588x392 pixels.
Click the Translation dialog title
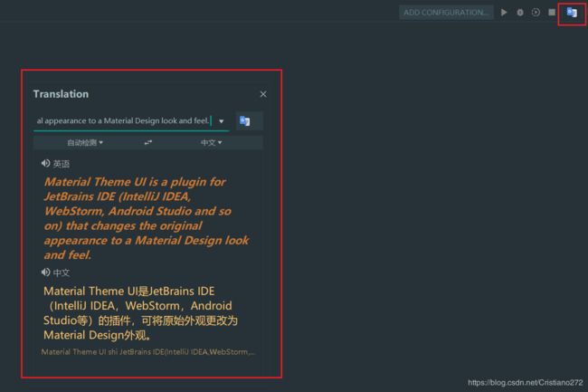coord(61,94)
